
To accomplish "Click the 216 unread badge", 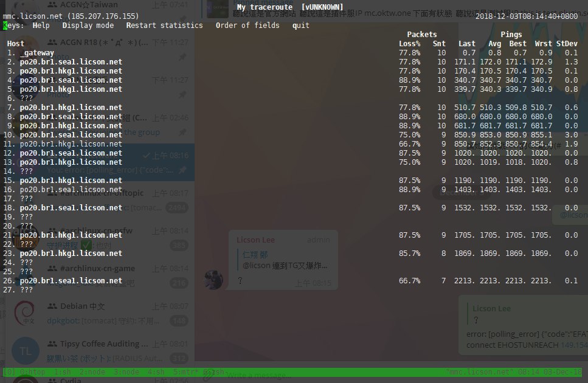I will coord(179,283).
